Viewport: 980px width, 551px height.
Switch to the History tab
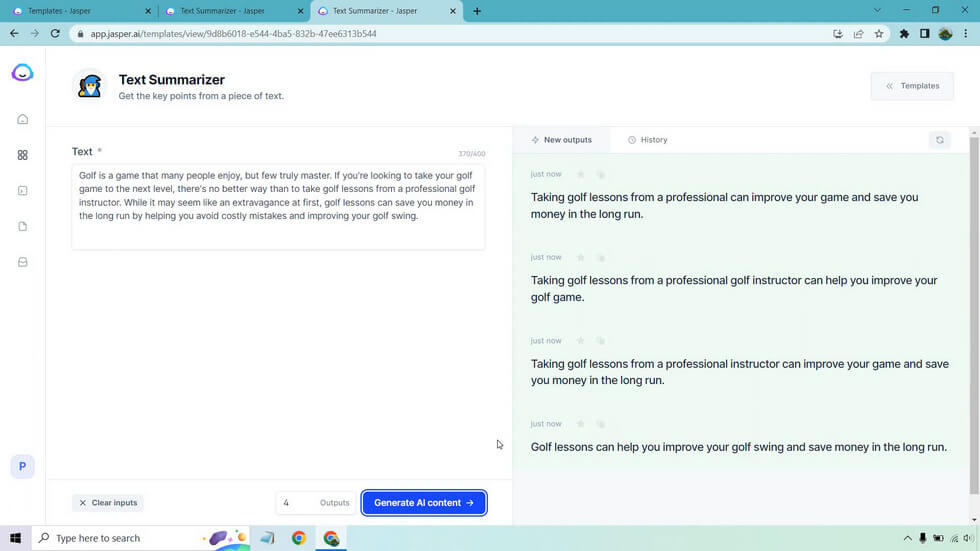pyautogui.click(x=647, y=140)
